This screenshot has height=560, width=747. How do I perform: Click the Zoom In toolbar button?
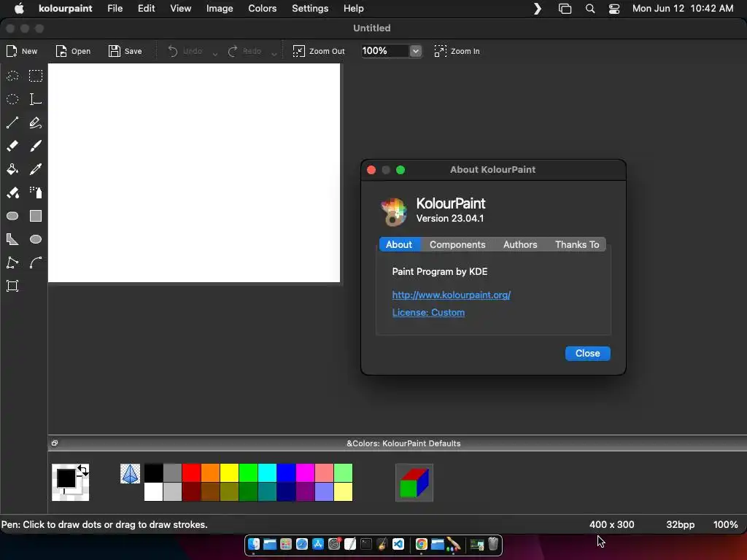click(x=457, y=51)
